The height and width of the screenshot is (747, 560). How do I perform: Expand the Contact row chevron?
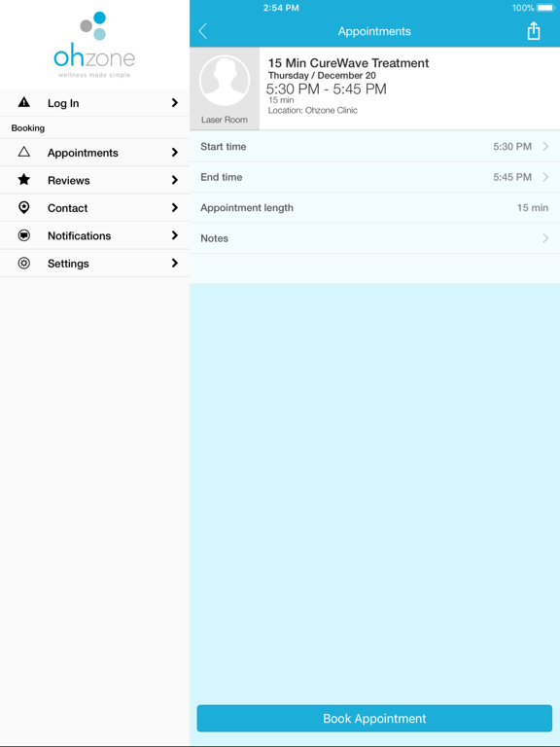(x=175, y=207)
